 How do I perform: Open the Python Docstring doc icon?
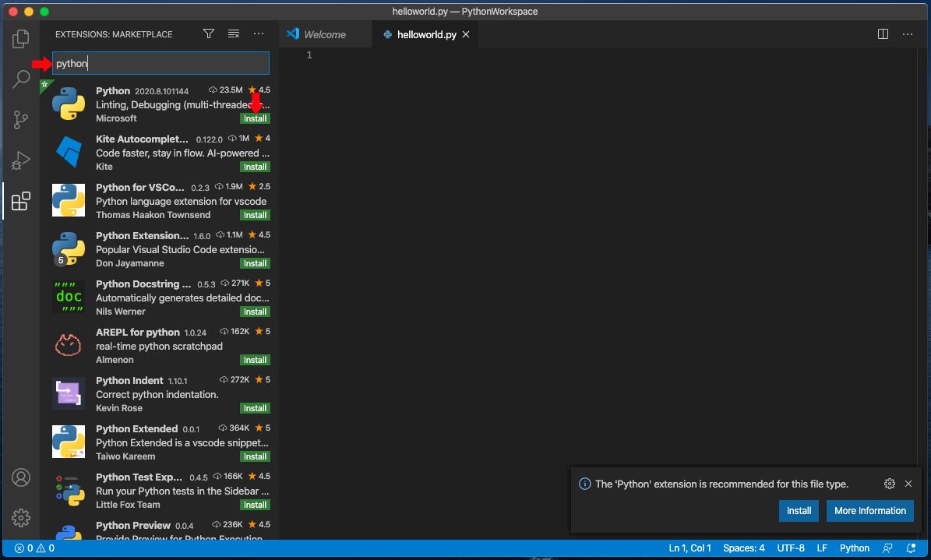click(69, 296)
